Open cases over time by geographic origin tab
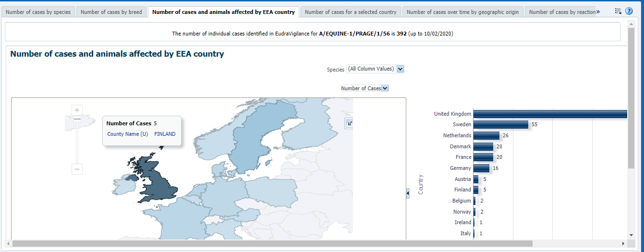 pos(462,12)
